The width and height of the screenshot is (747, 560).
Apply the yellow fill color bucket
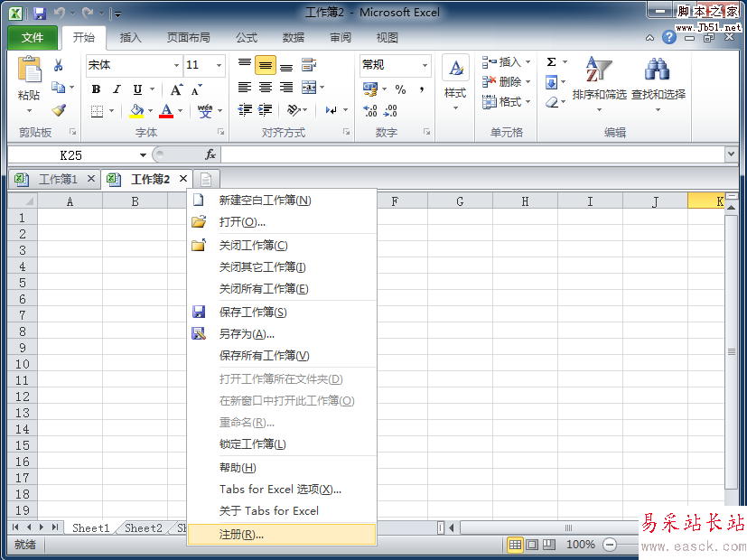point(136,111)
